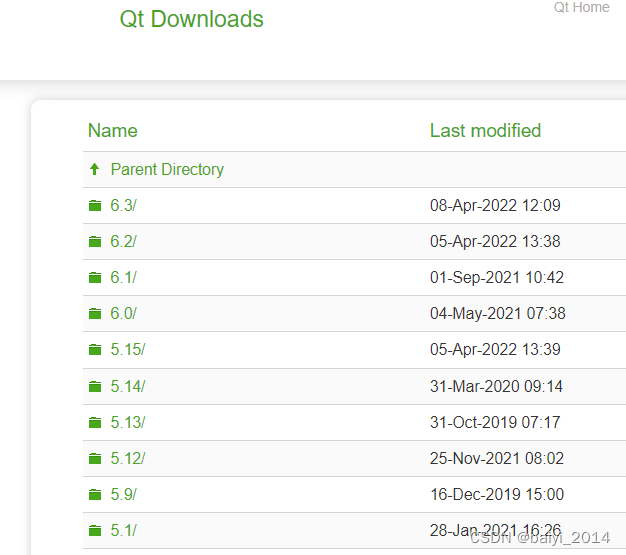Screen dimensions: 626x555
Task: Click the Name column header
Action: tap(113, 131)
